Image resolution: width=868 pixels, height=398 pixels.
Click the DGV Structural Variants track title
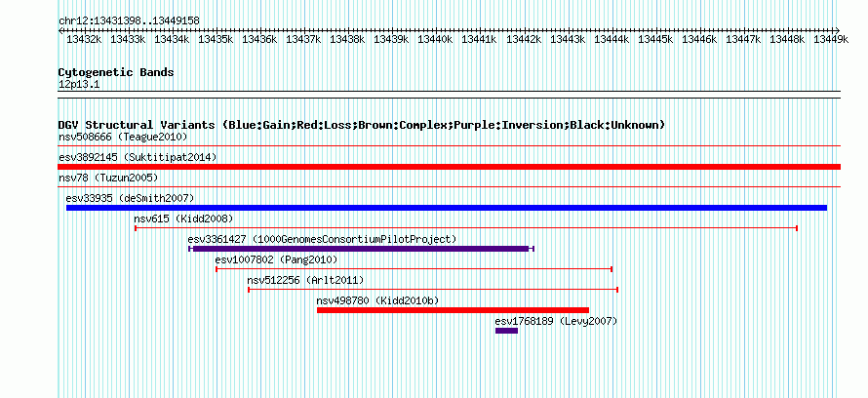pyautogui.click(x=362, y=125)
